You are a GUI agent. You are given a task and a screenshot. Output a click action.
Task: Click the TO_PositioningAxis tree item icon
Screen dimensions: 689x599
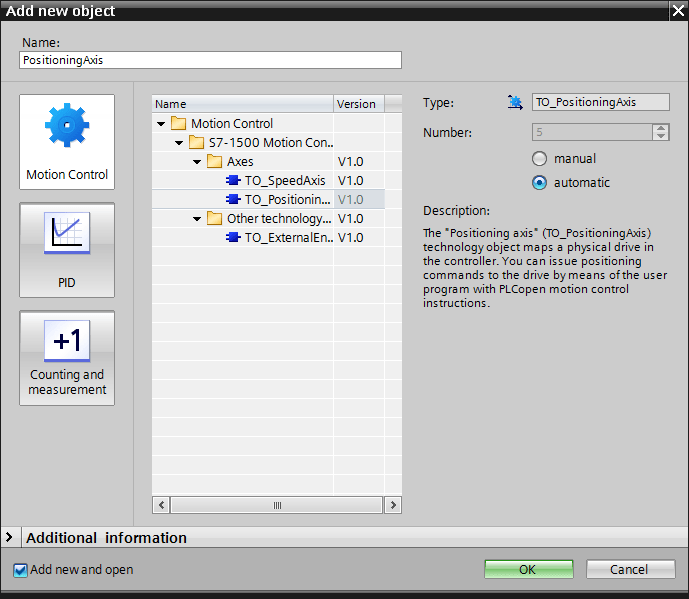tap(233, 200)
